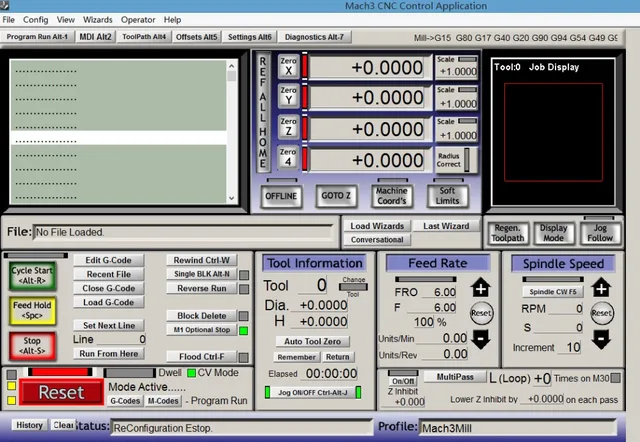The image size is (640, 442).
Task: Toggle Z Inhibit On/Off
Action: 403,381
